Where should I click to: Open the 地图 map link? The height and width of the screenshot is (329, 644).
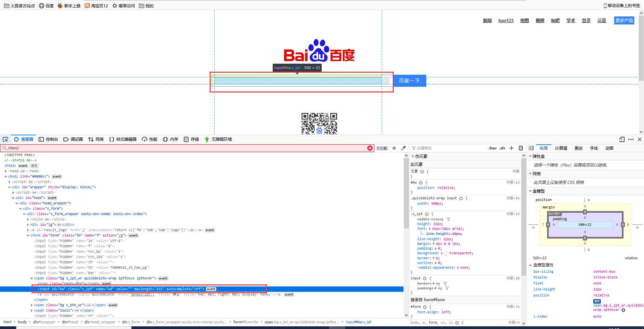point(524,20)
